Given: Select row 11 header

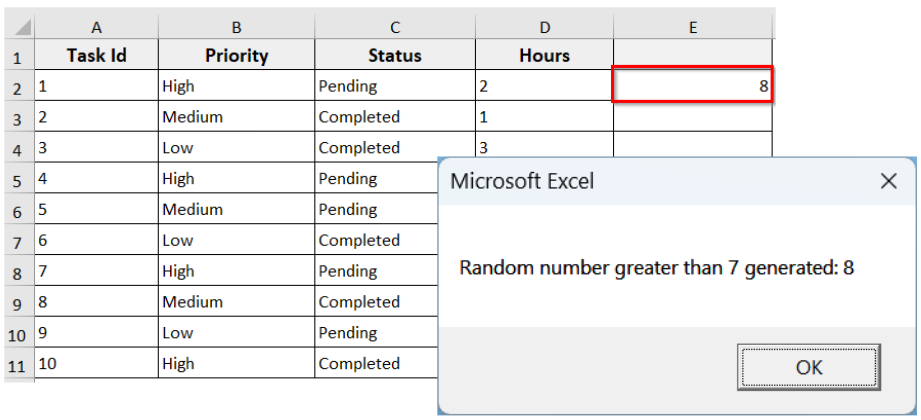Looking at the screenshot, I should [x=17, y=365].
